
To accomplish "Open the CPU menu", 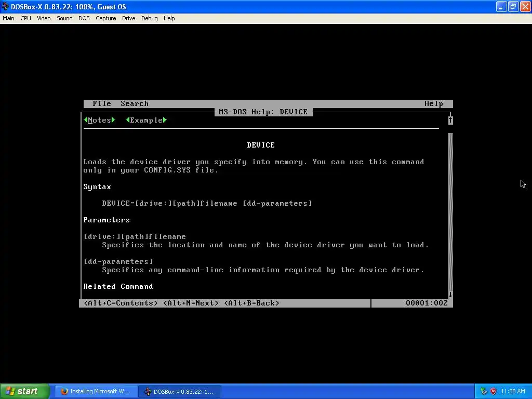I will (x=25, y=18).
